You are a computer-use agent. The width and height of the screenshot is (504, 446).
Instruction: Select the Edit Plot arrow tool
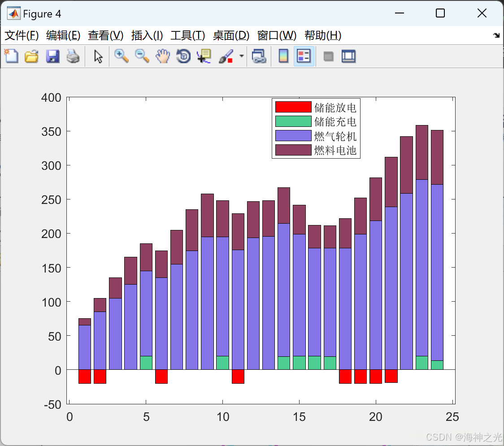click(98, 56)
